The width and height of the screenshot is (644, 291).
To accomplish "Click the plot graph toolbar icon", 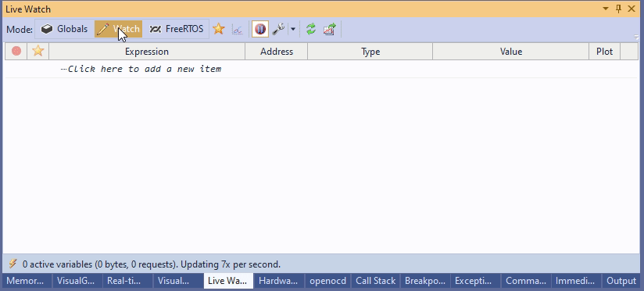I will pyautogui.click(x=238, y=29).
